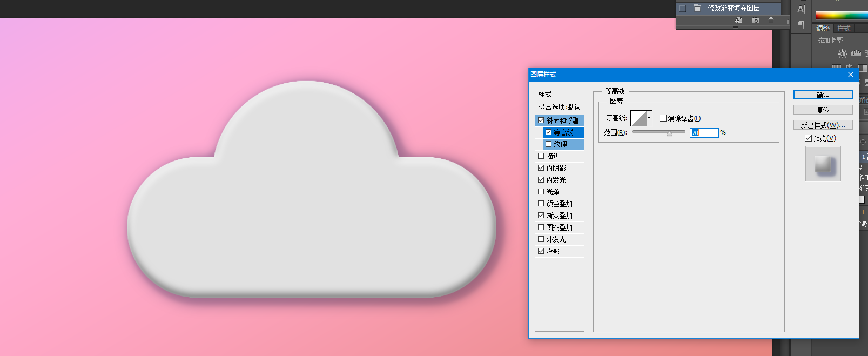The image size is (868, 356).
Task: Click the 复位 reset button
Action: [823, 110]
